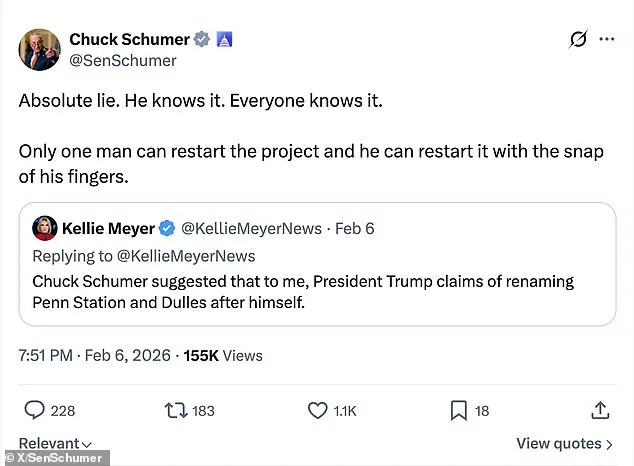Open Chuck Schumer's profile picture
The width and height of the screenshot is (634, 466).
[x=39, y=50]
